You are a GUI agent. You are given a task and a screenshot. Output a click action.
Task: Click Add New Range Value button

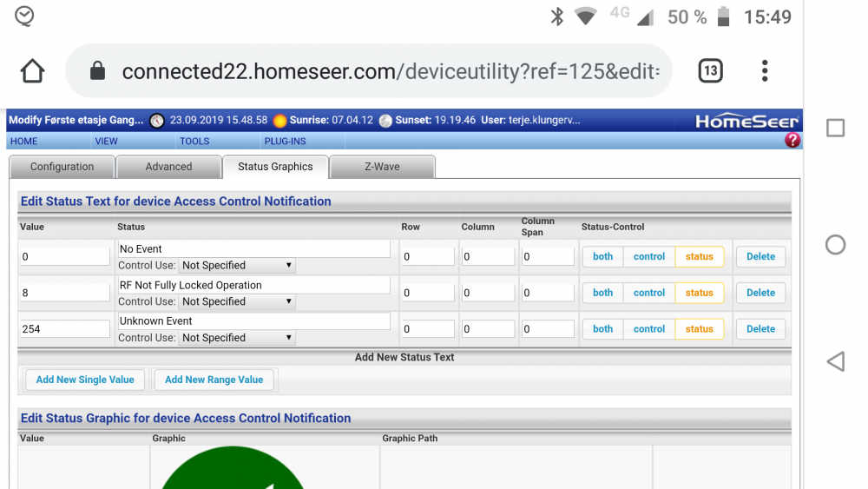point(214,380)
